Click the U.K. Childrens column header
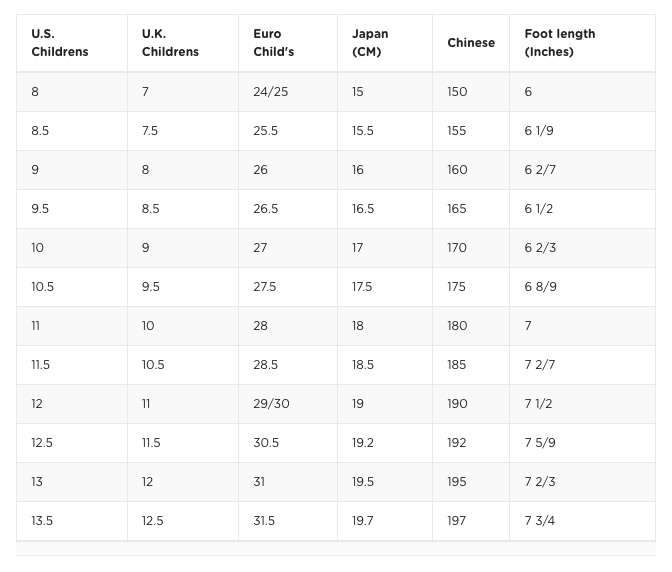Screen dimensions: 672x572 point(170,43)
